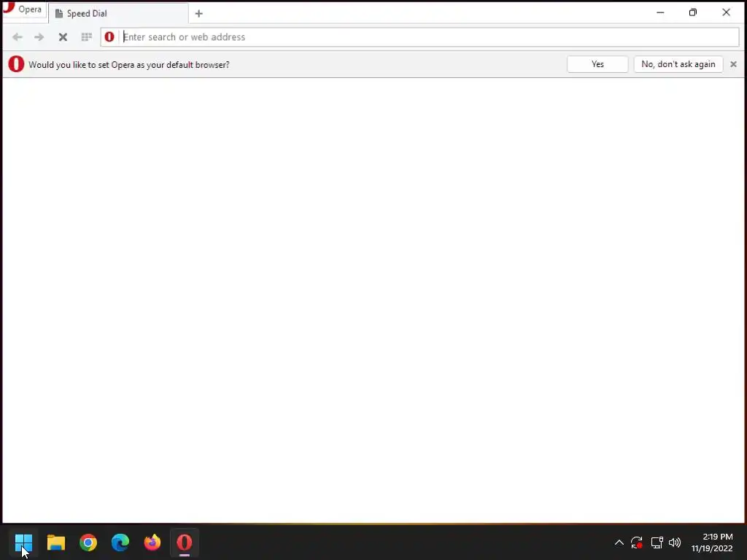The height and width of the screenshot is (560, 747).
Task: Click Opera icon in the taskbar
Action: pyautogui.click(x=185, y=542)
